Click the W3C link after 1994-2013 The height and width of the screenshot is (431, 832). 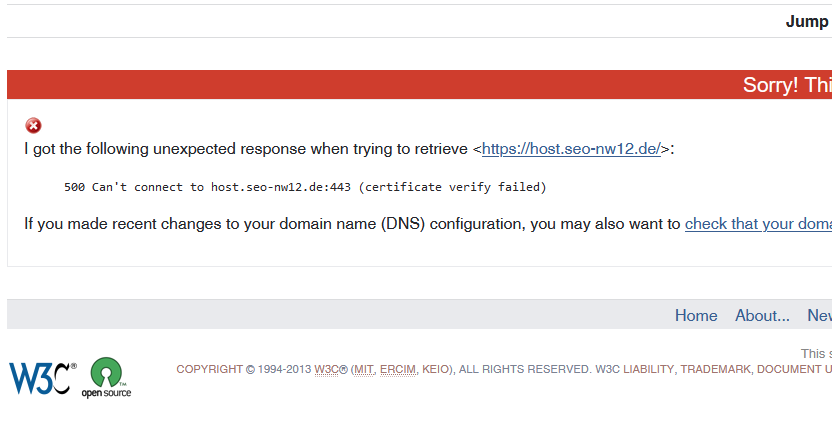point(327,369)
